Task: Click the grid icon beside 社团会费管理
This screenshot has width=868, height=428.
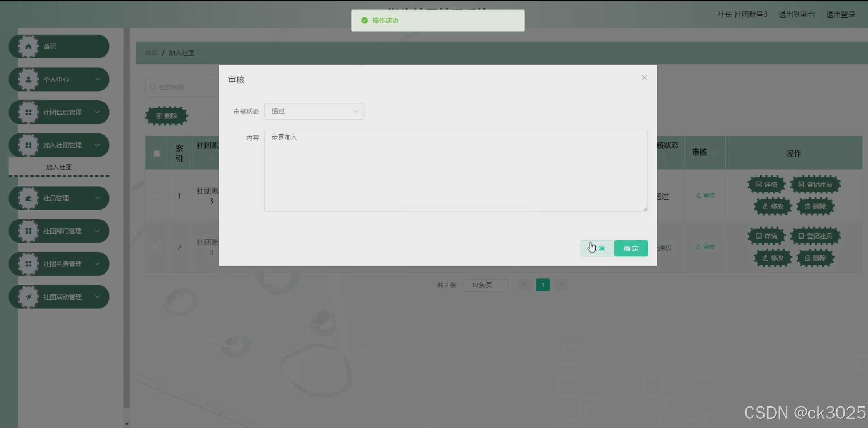Action: (x=28, y=264)
